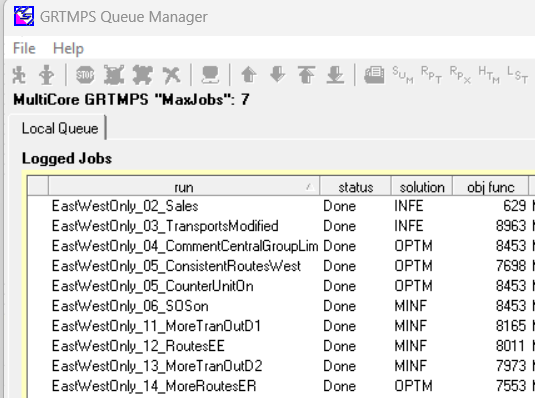Image resolution: width=535 pixels, height=398 pixels.
Task: Select the EastWestOnly_03_TransportsModified job
Action: click(165, 226)
